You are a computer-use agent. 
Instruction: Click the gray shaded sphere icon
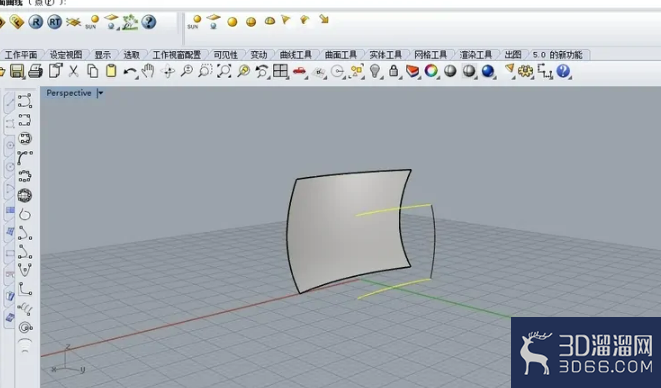450,71
